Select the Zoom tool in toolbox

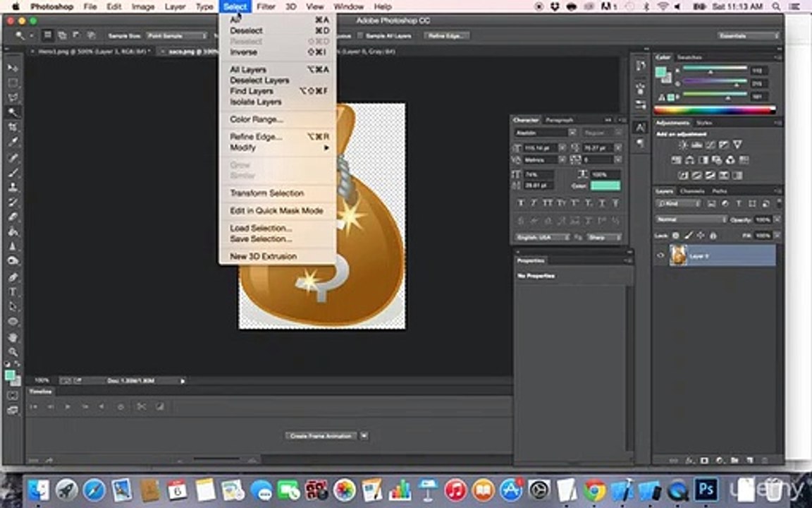click(x=13, y=352)
